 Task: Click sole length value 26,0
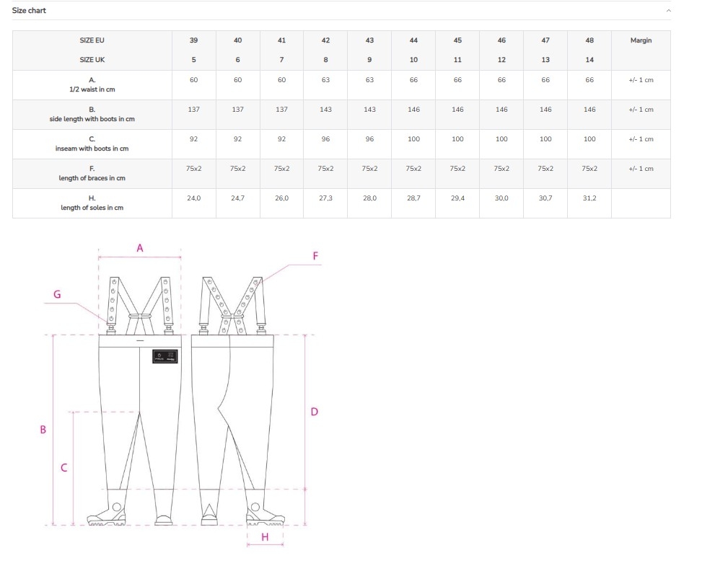282,198
